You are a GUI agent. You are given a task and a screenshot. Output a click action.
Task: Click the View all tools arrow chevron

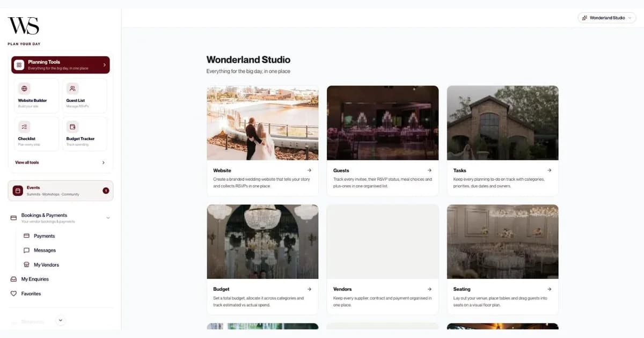(x=104, y=163)
